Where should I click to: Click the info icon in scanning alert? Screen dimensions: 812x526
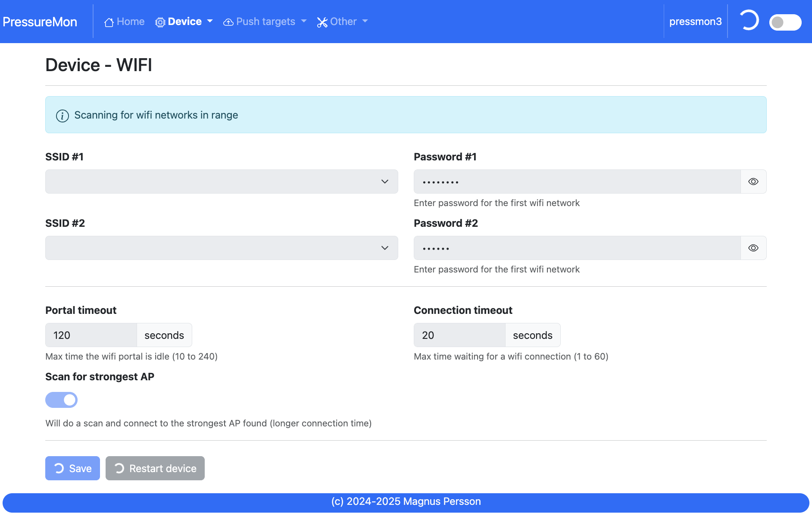point(62,116)
